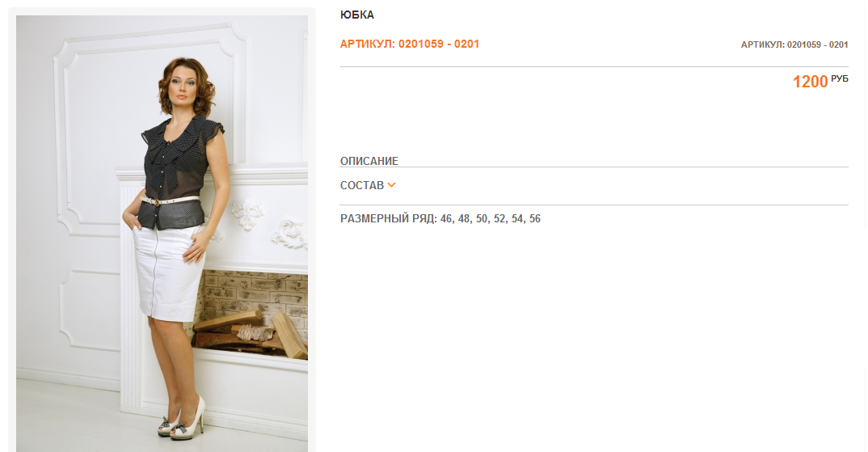The height and width of the screenshot is (452, 868).
Task: Click the model's white heeled shoes
Action: (182, 420)
